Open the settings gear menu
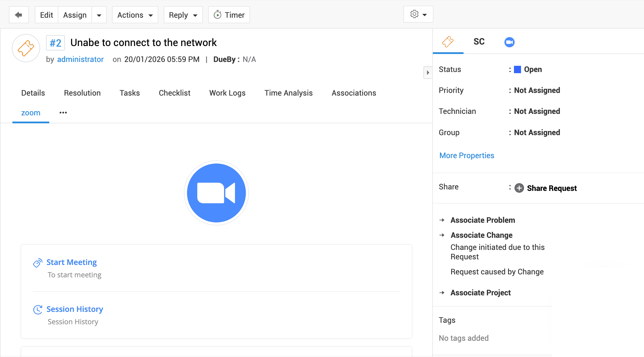The image size is (644, 357). [x=418, y=14]
